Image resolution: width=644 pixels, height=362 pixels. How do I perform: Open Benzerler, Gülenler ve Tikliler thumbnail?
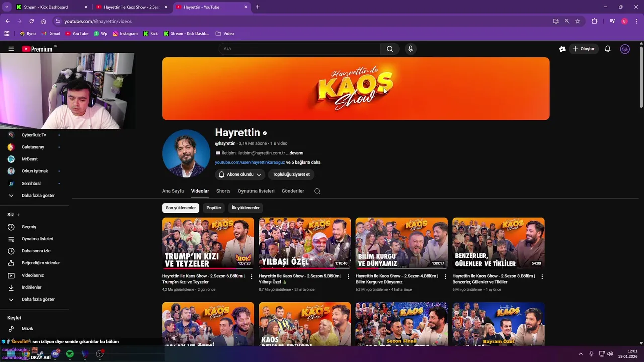(x=499, y=243)
